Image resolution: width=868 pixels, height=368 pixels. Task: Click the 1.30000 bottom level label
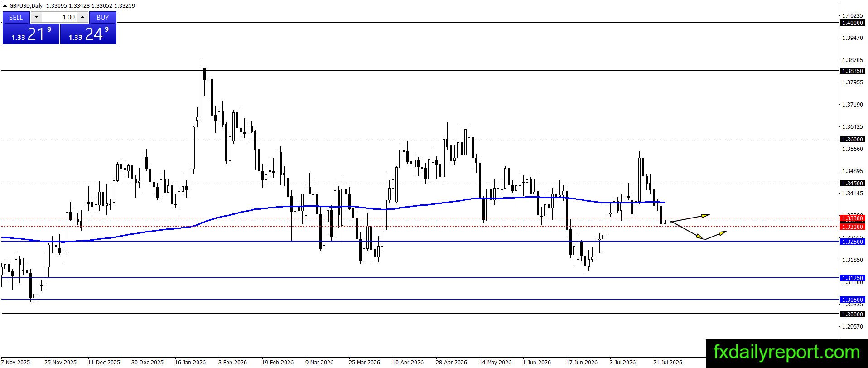[x=852, y=314]
